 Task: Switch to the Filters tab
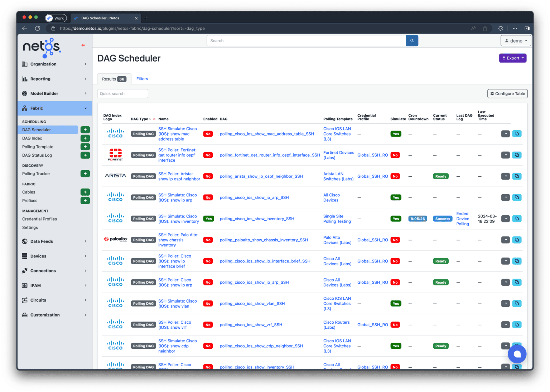click(142, 79)
